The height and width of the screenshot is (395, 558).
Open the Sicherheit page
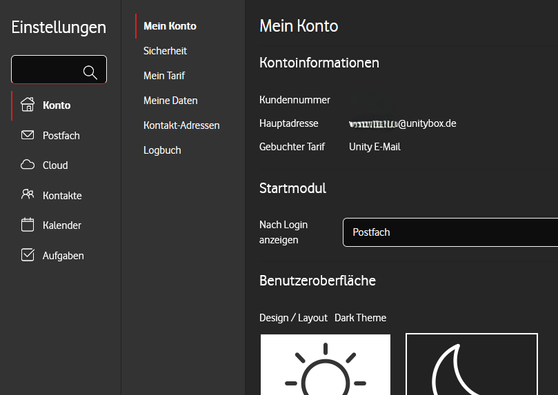tap(165, 51)
